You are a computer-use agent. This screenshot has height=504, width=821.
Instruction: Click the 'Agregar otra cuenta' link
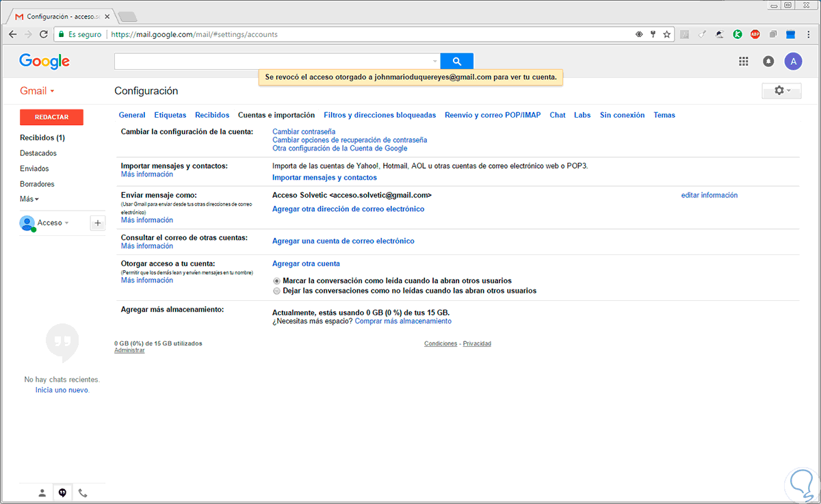[306, 263]
